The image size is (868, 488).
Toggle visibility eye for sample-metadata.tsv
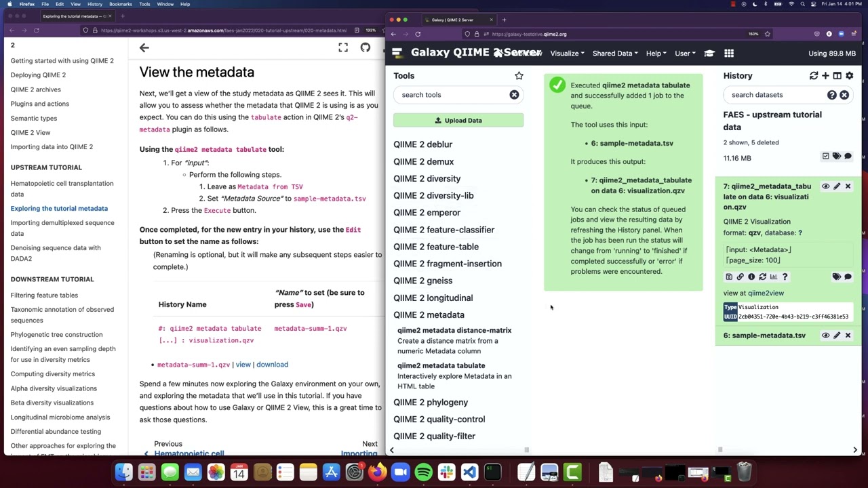click(825, 335)
